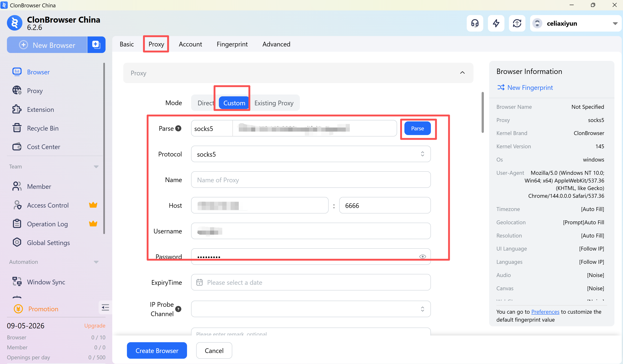Open Recycle Bin from the sidebar
Screen dimensions: 623x364
tap(43, 128)
